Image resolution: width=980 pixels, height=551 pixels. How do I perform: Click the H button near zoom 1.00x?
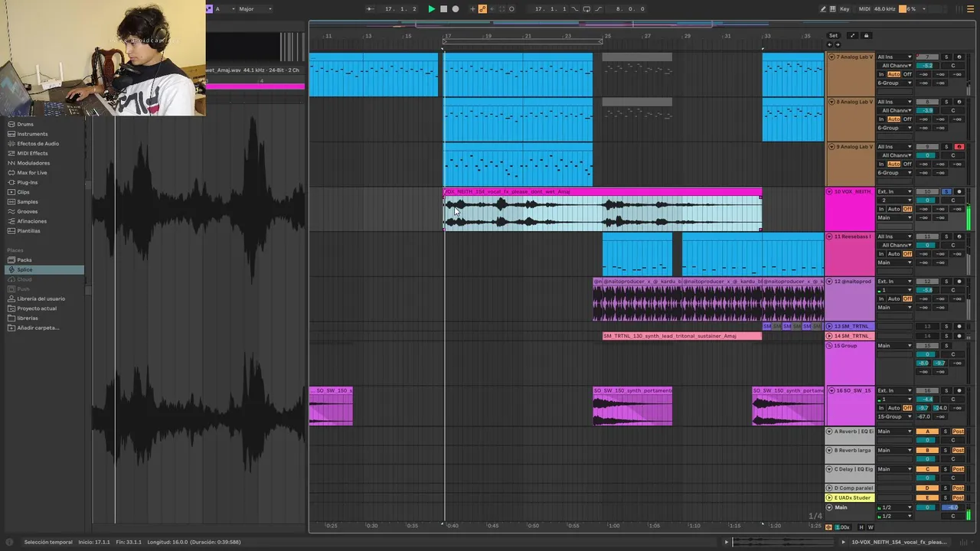[861, 527]
